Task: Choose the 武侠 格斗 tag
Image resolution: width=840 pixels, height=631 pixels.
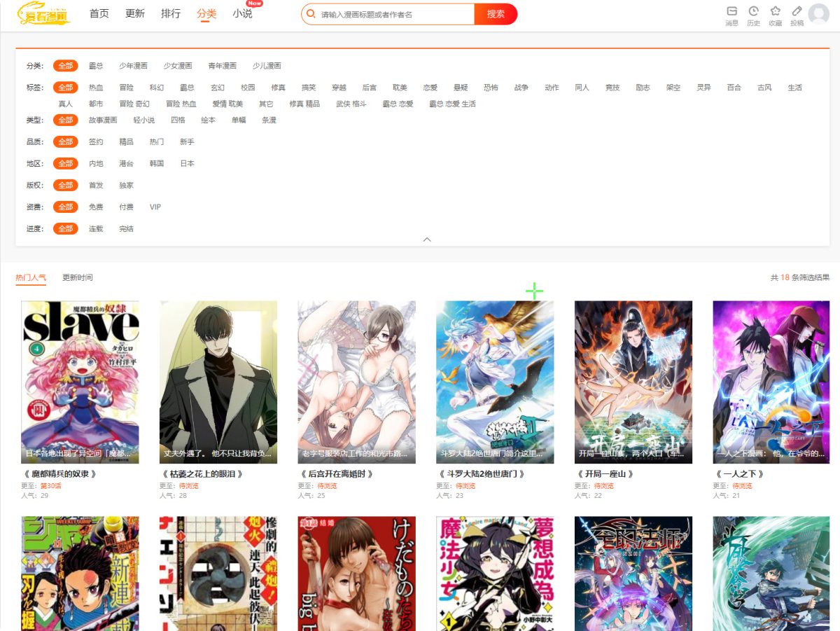Action: click(351, 104)
